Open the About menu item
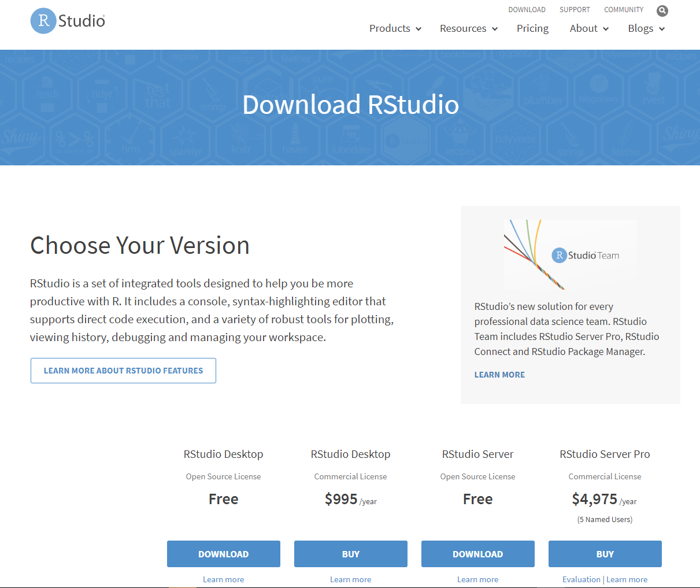Screen dimensions: 700x588 click(x=583, y=28)
